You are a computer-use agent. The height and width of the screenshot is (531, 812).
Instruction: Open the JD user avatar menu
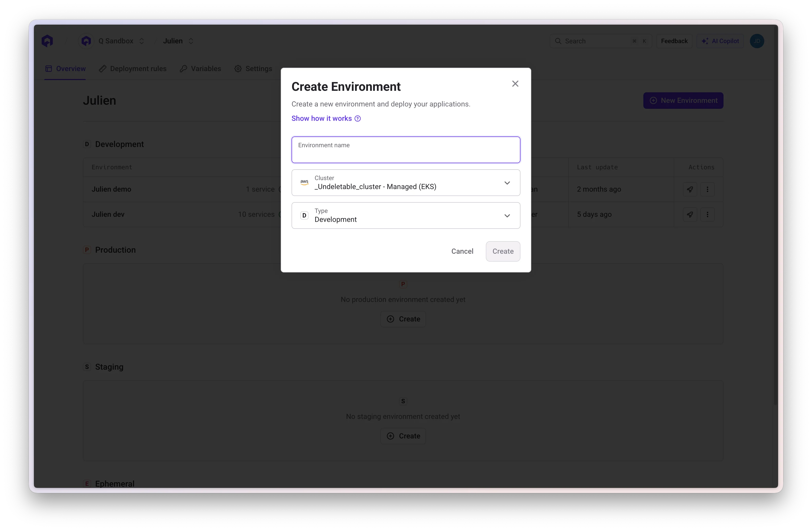point(757,41)
